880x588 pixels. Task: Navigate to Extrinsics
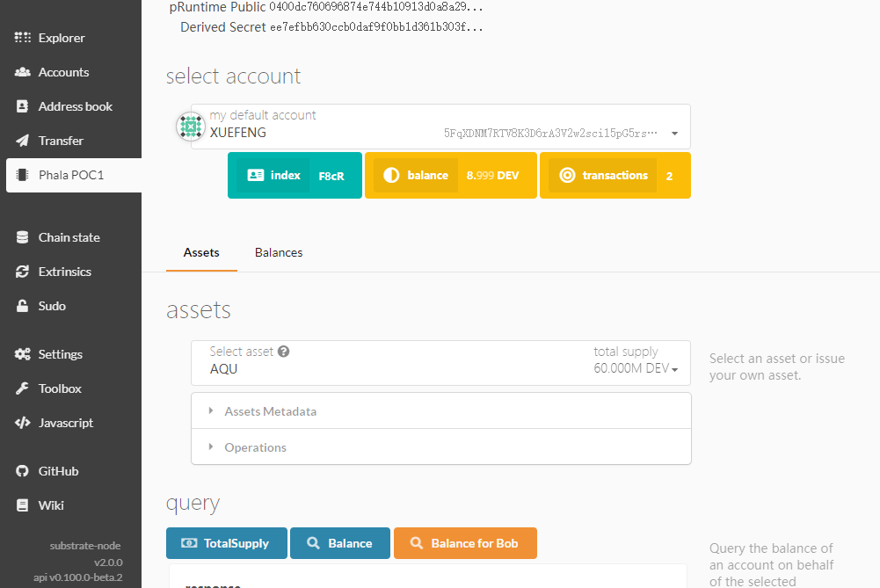click(x=64, y=272)
